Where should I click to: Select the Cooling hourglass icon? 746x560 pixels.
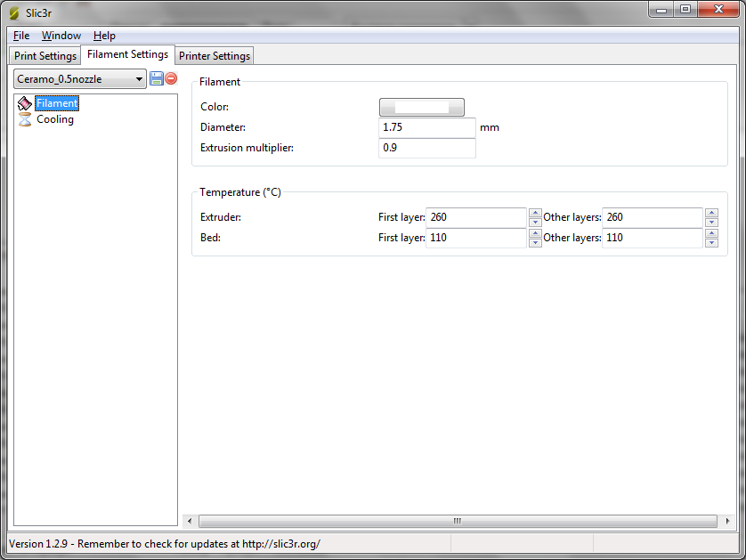(x=25, y=119)
